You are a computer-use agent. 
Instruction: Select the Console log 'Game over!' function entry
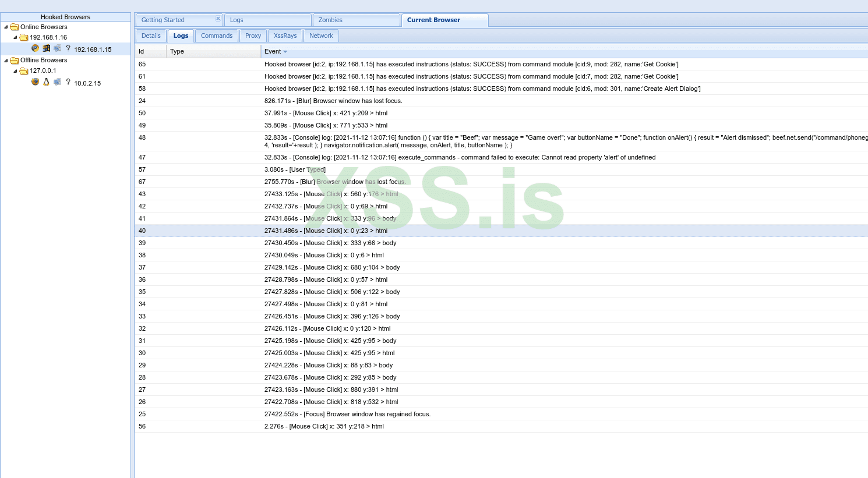point(502,141)
